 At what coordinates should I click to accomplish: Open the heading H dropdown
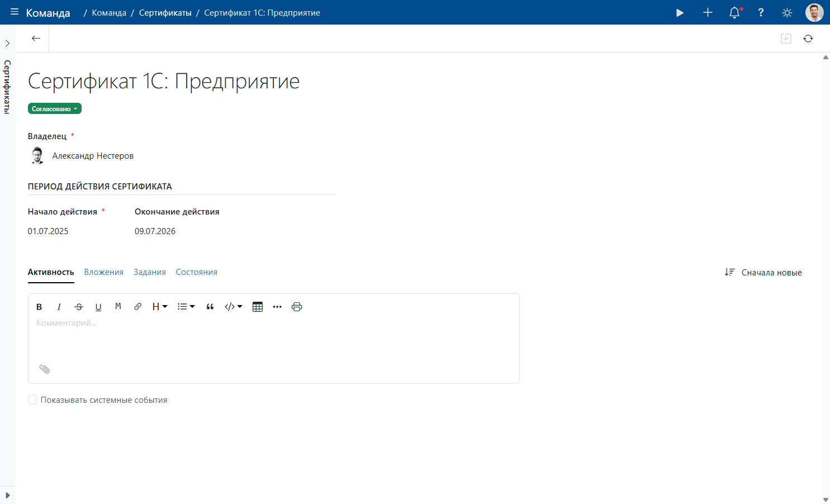(160, 307)
